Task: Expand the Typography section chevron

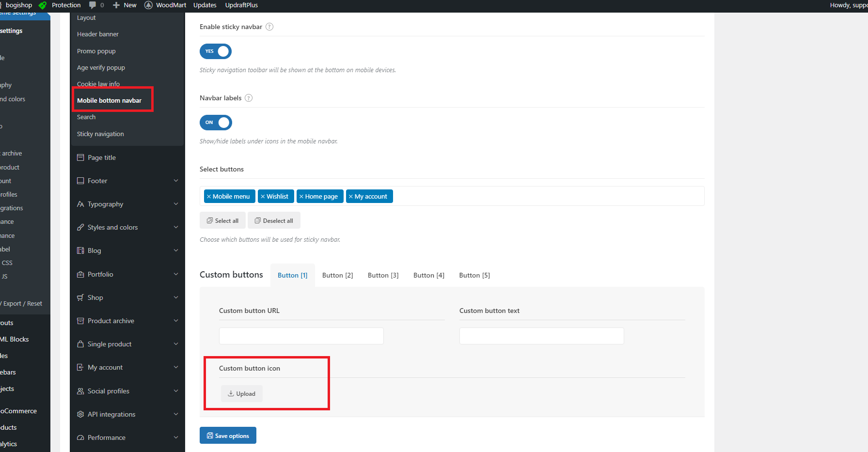Action: (176, 204)
